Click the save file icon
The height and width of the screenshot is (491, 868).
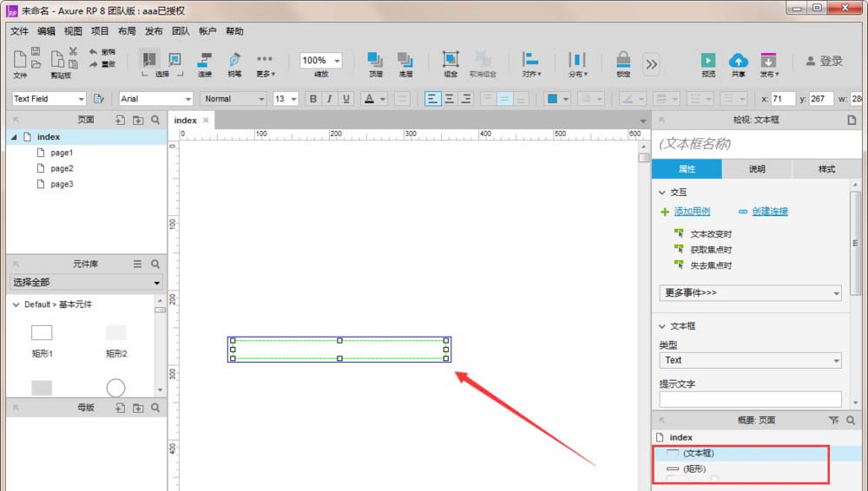[x=36, y=51]
